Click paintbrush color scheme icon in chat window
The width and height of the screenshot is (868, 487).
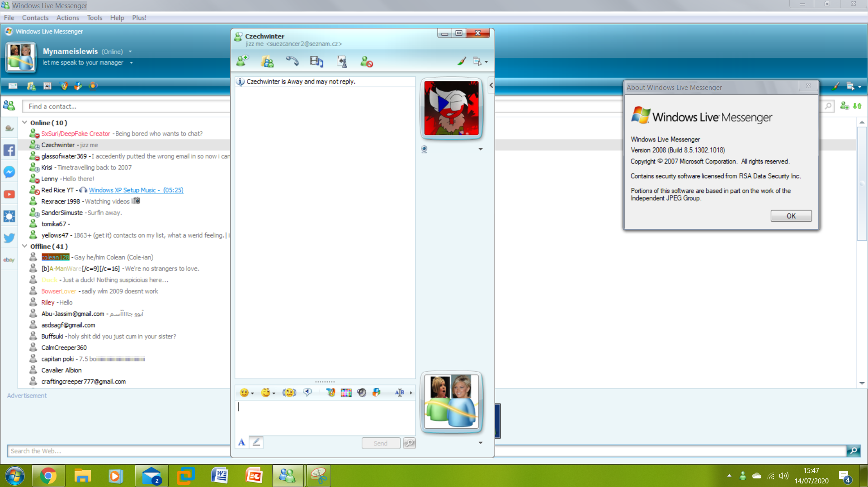click(462, 61)
